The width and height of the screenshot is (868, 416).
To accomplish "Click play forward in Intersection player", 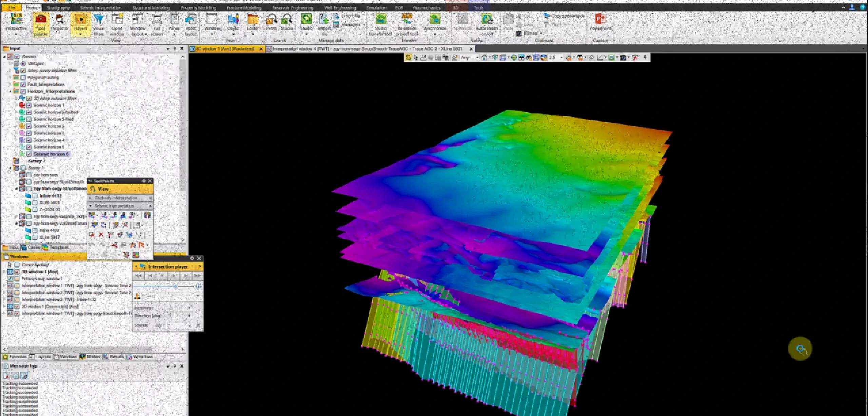I will tap(174, 276).
